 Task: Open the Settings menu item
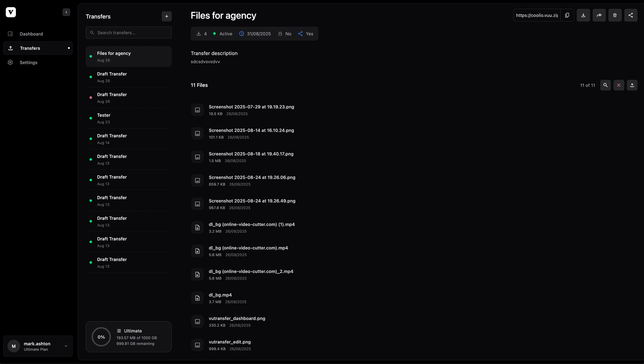(29, 62)
